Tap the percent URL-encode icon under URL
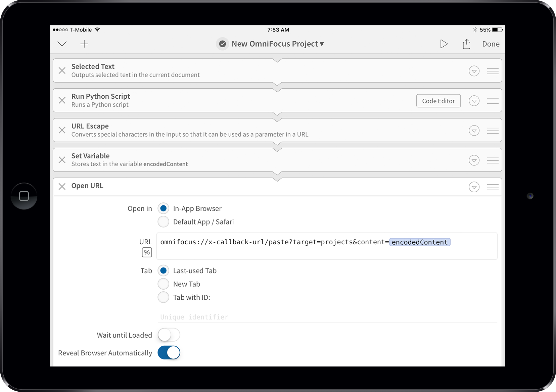This screenshot has width=556, height=392. 147,252
